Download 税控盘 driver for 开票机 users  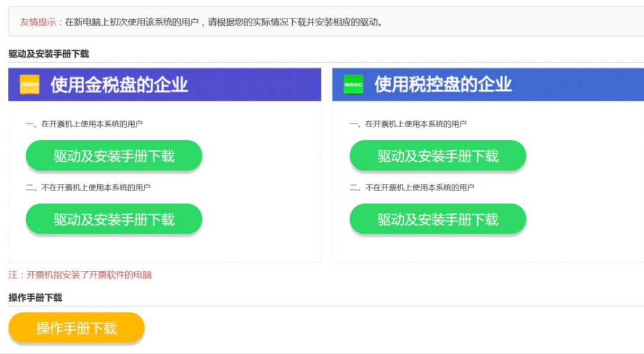click(438, 155)
